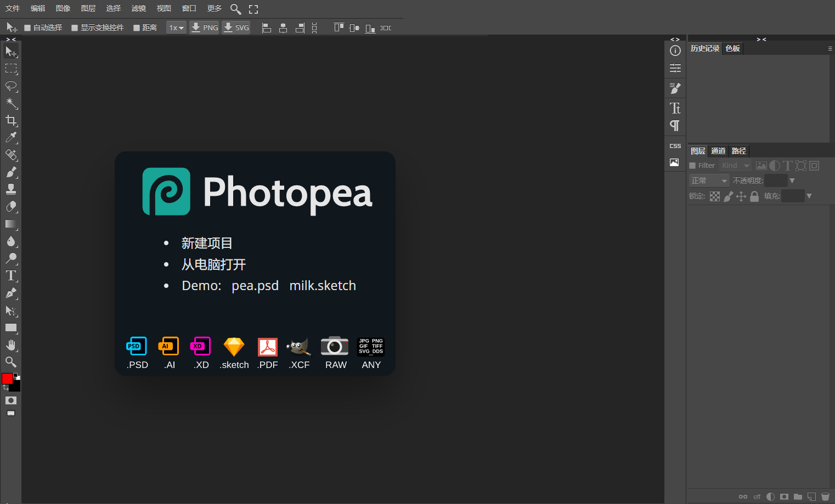Screen dimensions: 835x504
Task: Toggle the Filter checkbox in Layers panel
Action: pyautogui.click(x=692, y=166)
